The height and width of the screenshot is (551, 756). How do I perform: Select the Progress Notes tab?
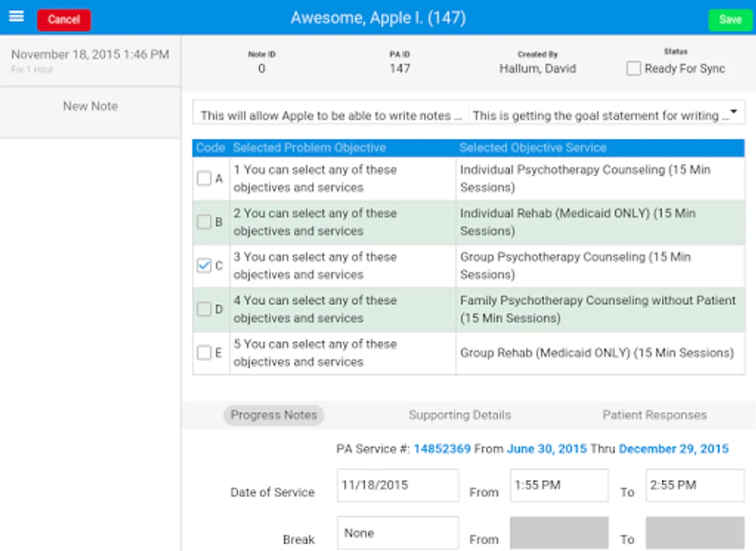point(274,415)
